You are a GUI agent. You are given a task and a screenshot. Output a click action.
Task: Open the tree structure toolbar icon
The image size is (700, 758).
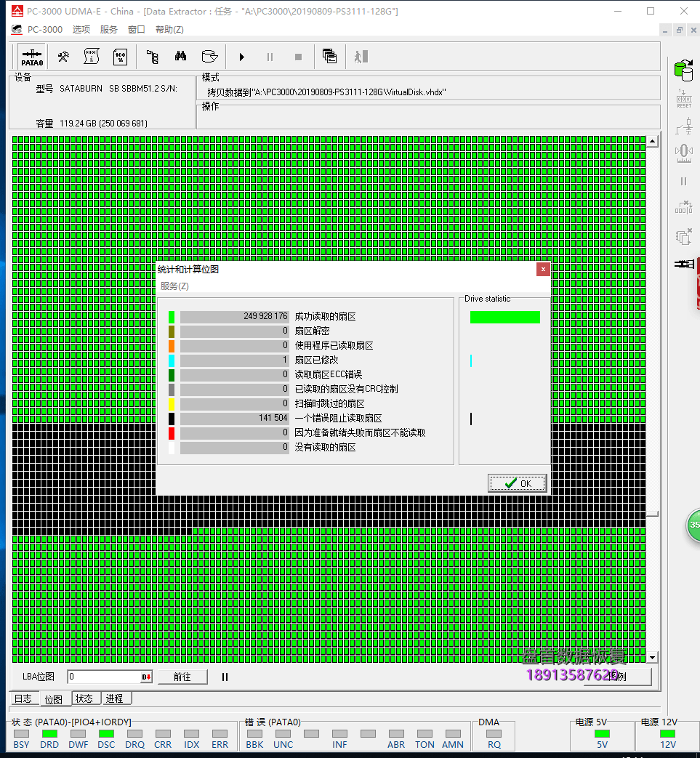click(x=152, y=57)
